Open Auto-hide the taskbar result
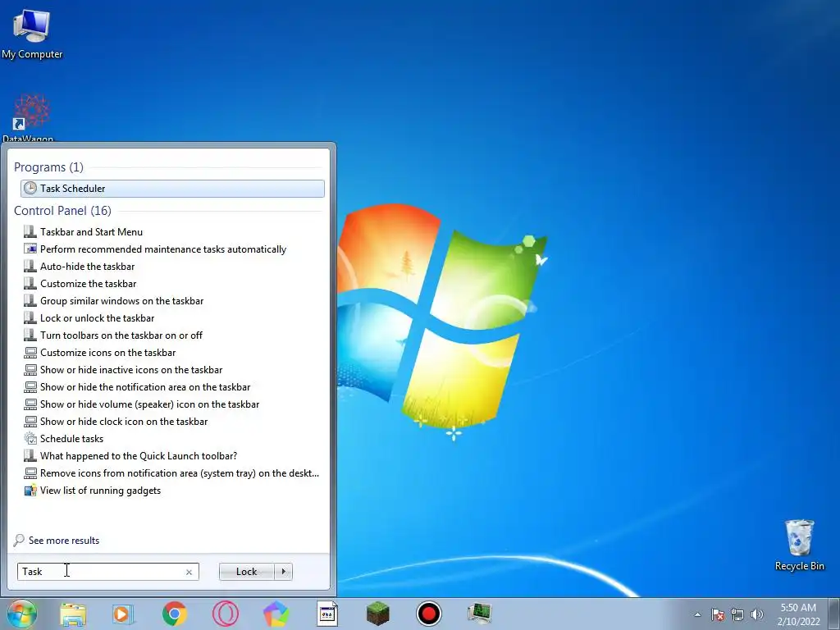Viewport: 840px width, 630px height. pyautogui.click(x=87, y=267)
